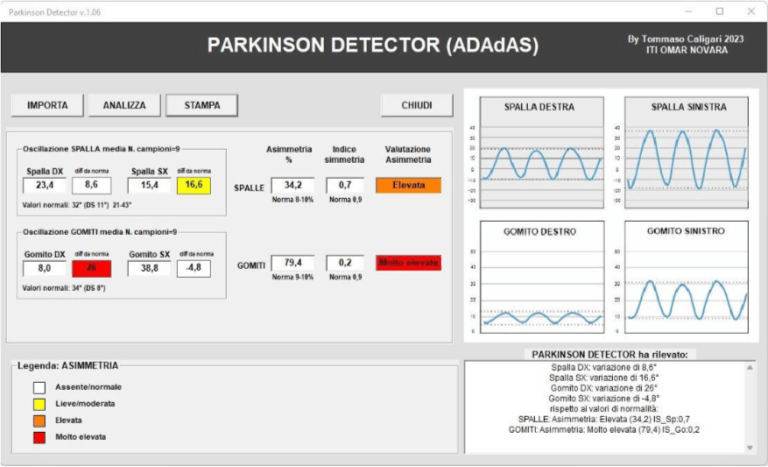Click the 'Spalla DX: variazione di 8,6°' line

[604, 368]
